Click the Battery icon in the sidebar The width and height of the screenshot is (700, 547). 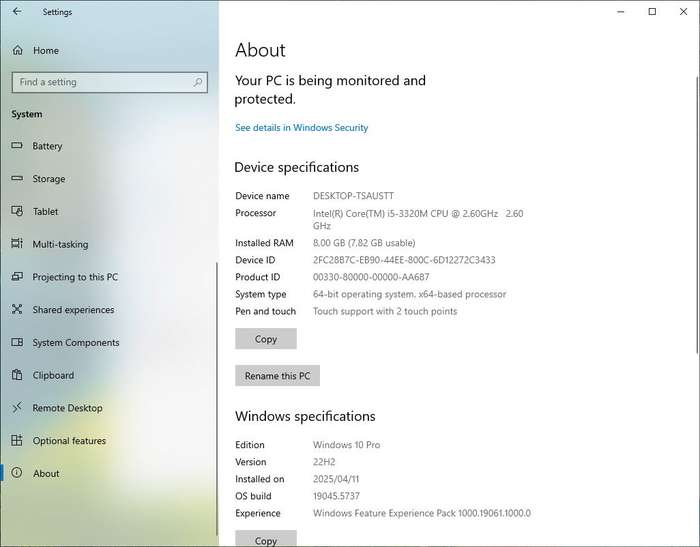(17, 146)
